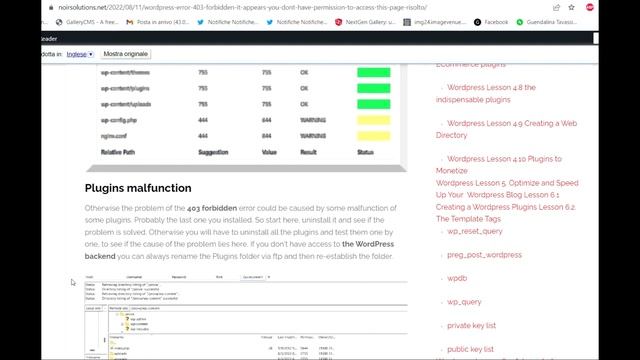Click the padlock site info icon
Screen dimensions: 640x360
click(51, 7)
